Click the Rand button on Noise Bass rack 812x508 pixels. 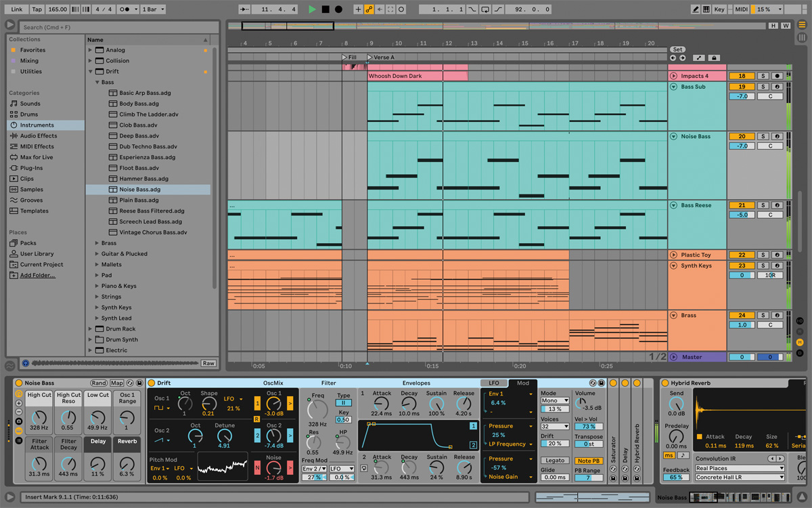[x=99, y=383]
